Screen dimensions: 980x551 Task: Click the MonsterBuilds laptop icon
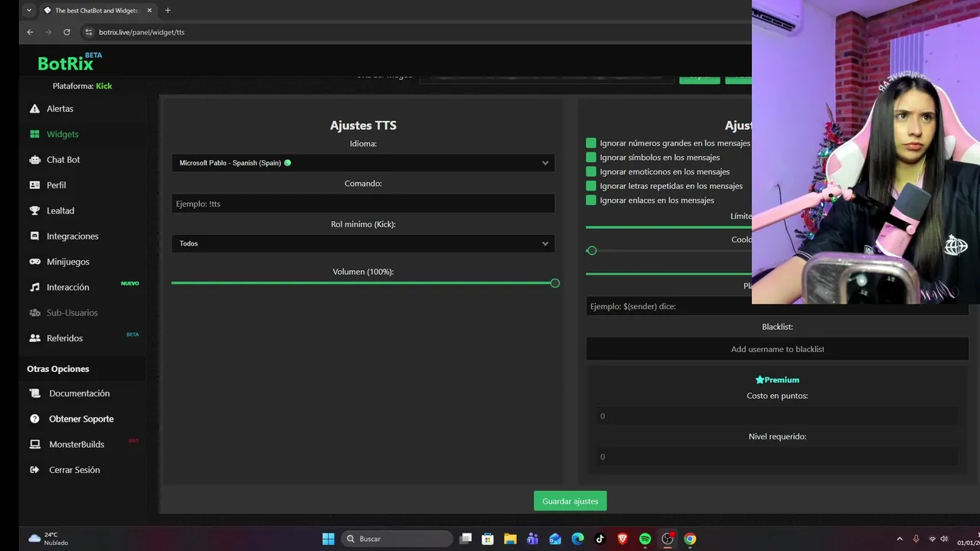tap(34, 444)
